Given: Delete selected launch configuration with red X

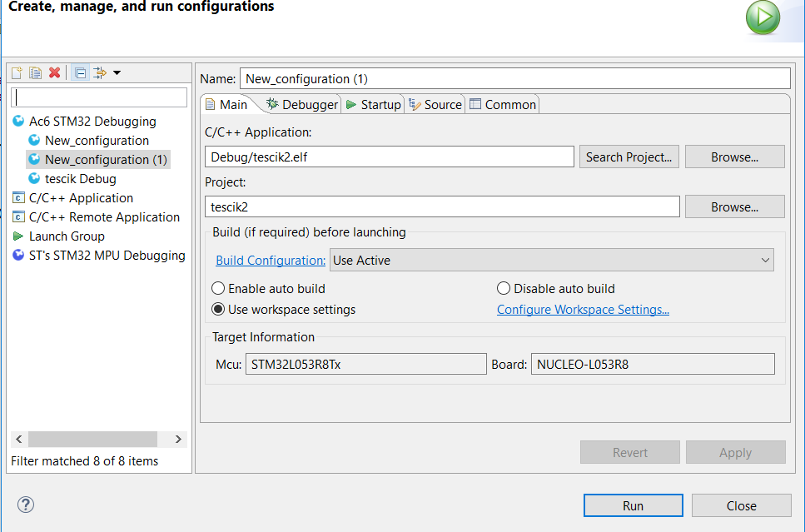Looking at the screenshot, I should pyautogui.click(x=54, y=73).
